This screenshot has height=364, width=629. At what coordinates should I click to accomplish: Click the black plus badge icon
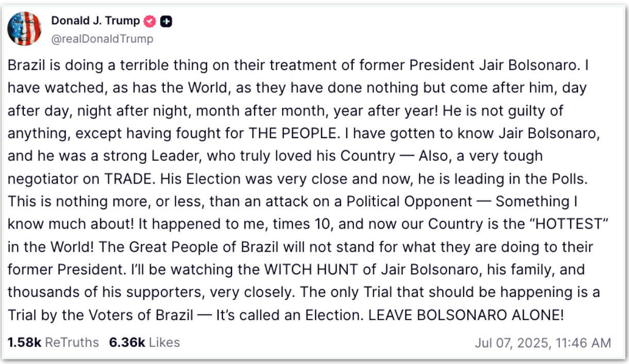tap(166, 22)
